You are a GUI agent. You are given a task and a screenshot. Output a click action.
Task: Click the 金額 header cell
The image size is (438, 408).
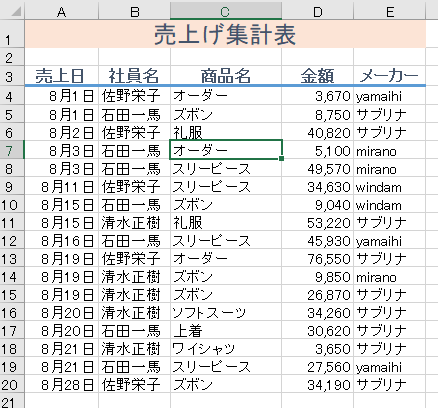point(317,75)
